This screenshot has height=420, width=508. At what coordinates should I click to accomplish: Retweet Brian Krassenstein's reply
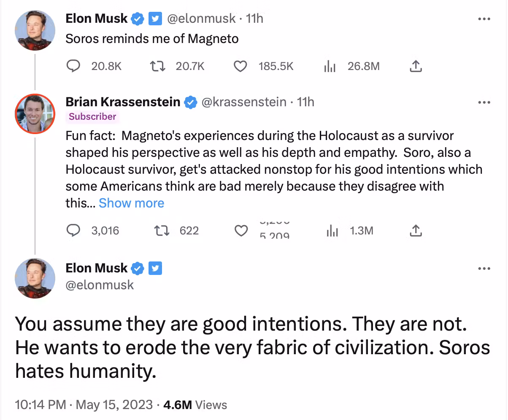click(x=160, y=231)
